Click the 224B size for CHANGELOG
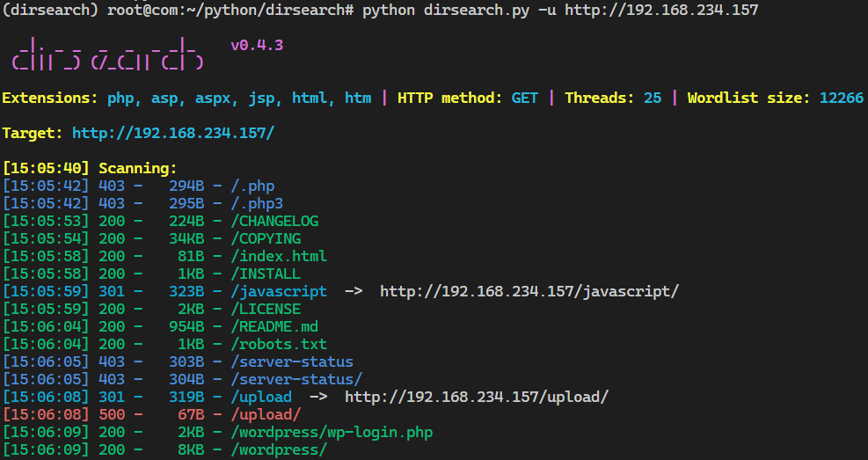This screenshot has width=868, height=460. [186, 222]
